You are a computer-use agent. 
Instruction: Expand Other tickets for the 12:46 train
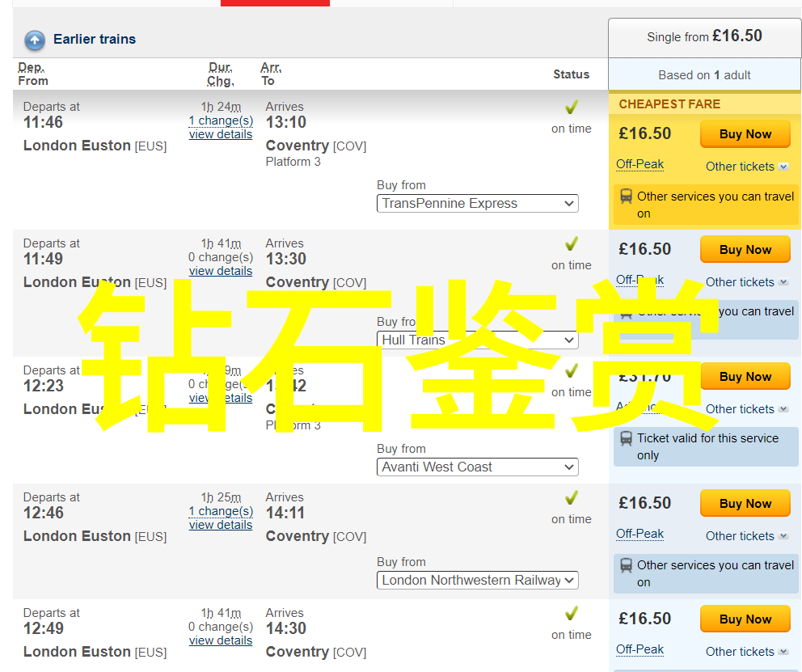(x=747, y=536)
